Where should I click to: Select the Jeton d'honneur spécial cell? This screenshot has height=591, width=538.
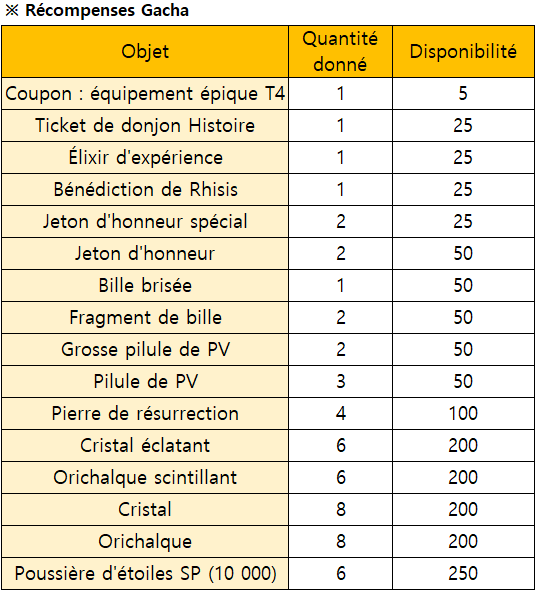(x=145, y=222)
